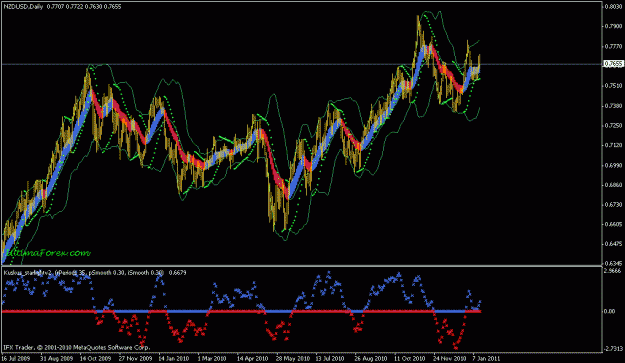Select the 0.00 indicator scale value
The width and height of the screenshot is (625, 363).
point(610,311)
